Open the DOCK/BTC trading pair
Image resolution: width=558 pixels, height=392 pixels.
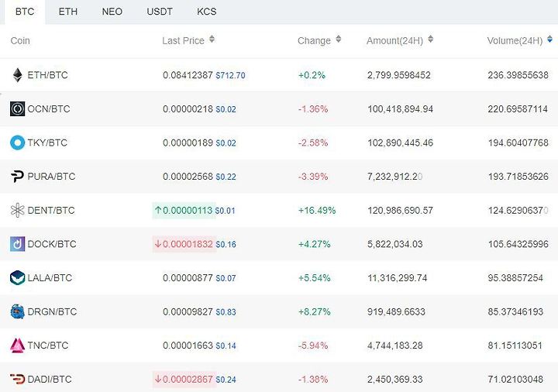pyautogui.click(x=52, y=244)
